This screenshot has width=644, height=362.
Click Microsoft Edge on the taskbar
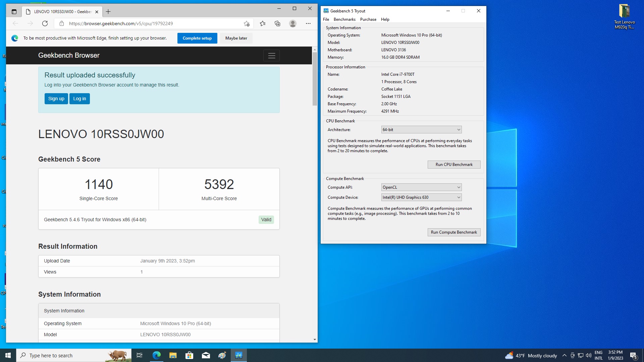(x=156, y=355)
